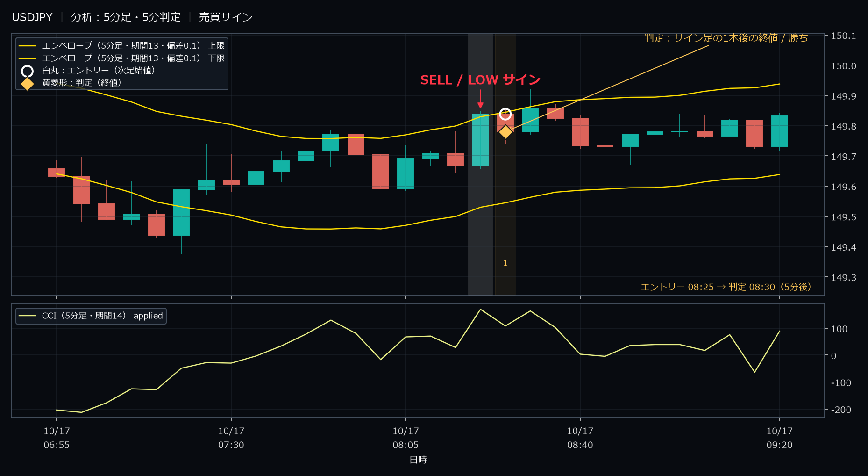Click the CCI（5分足・期間14）applied legend
The image size is (868, 476).
click(x=91, y=316)
